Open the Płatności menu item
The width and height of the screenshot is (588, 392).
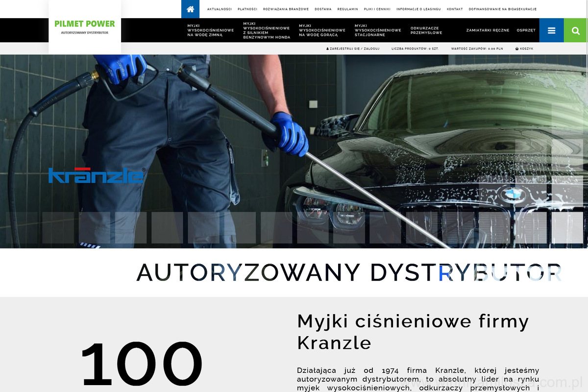pos(247,9)
